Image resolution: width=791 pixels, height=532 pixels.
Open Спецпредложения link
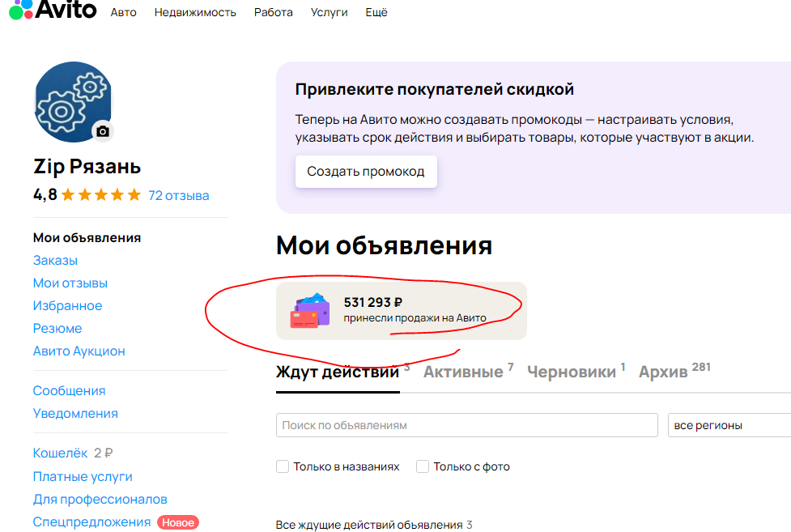coord(91,522)
